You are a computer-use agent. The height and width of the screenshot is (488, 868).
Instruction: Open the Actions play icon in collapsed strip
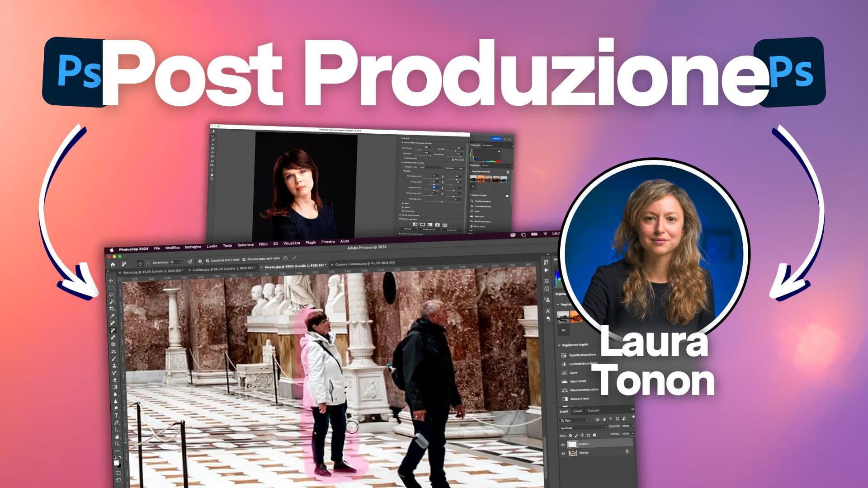click(x=546, y=270)
